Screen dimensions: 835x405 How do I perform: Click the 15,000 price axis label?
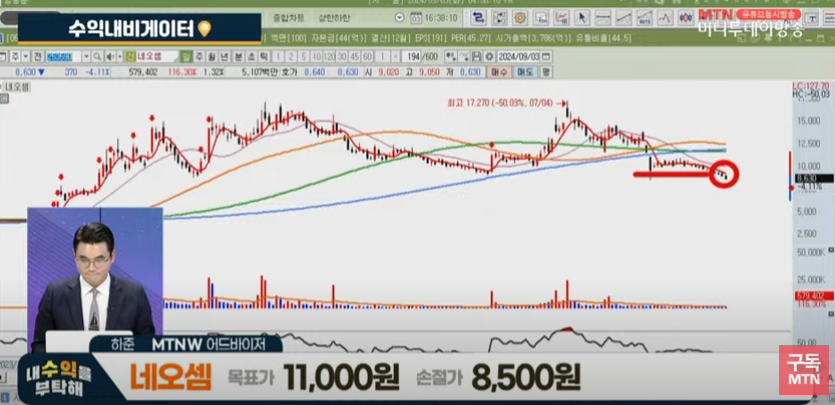tap(808, 121)
